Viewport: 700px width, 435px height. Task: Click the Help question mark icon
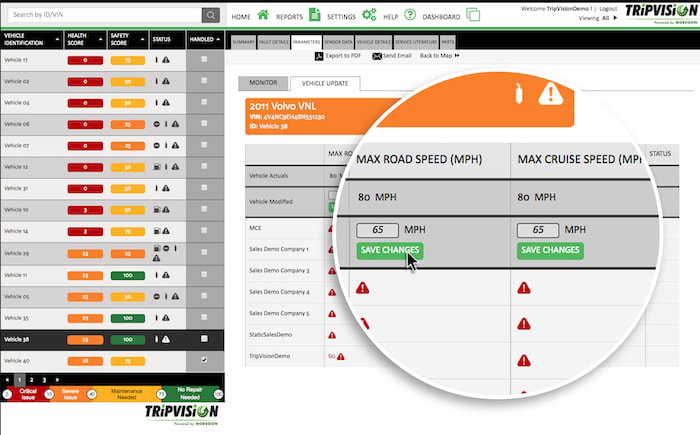(410, 16)
